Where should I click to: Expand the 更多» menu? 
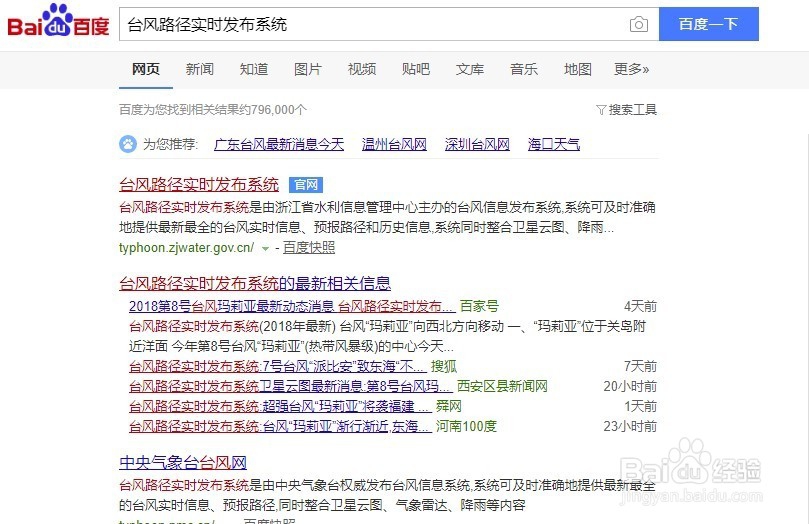click(632, 69)
